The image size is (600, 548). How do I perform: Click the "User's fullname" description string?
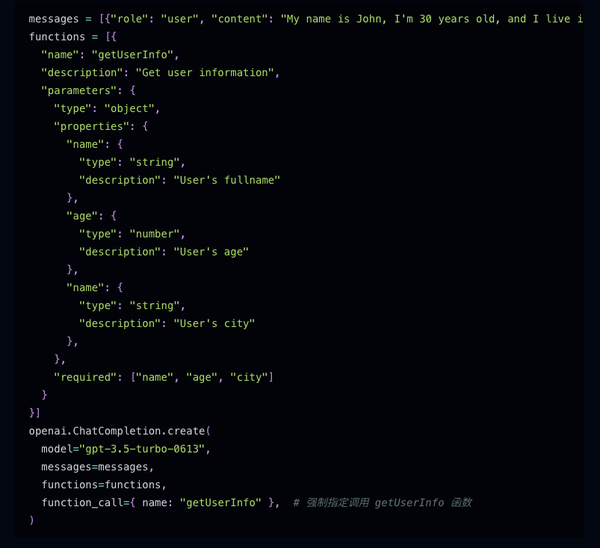tap(227, 180)
